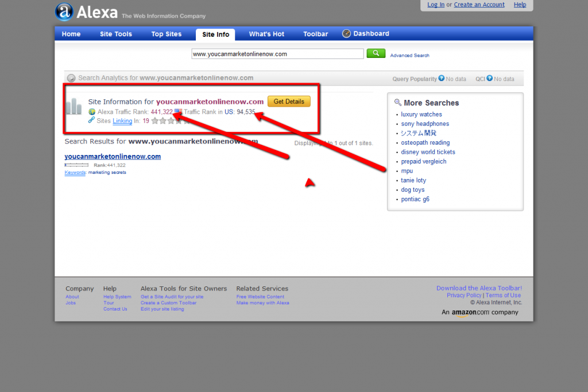Click the circular icon beside Search Analytics

point(71,77)
